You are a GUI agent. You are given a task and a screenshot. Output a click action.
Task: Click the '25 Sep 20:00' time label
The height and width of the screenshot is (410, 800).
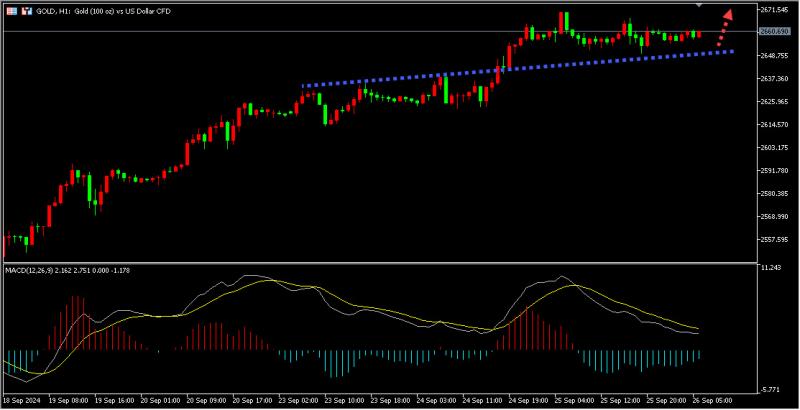pyautogui.click(x=666, y=400)
